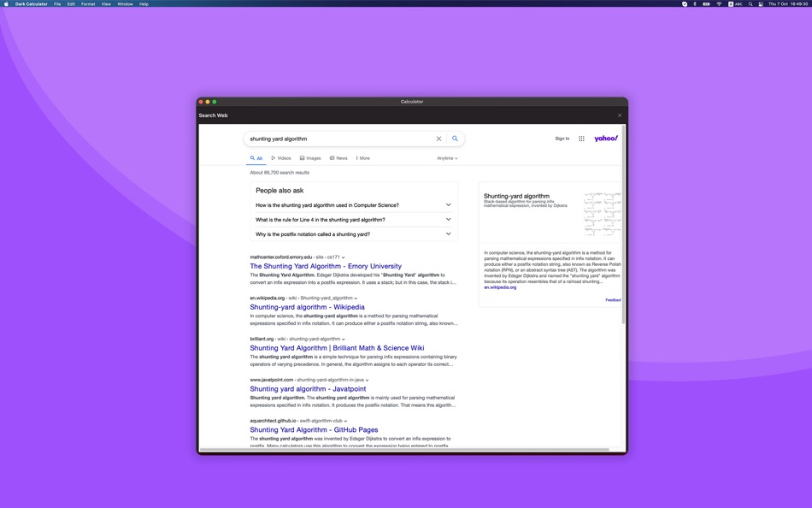Click the knowledge panel diagram thumbnail
Viewport: 812px width, 508px height.
[x=603, y=214]
